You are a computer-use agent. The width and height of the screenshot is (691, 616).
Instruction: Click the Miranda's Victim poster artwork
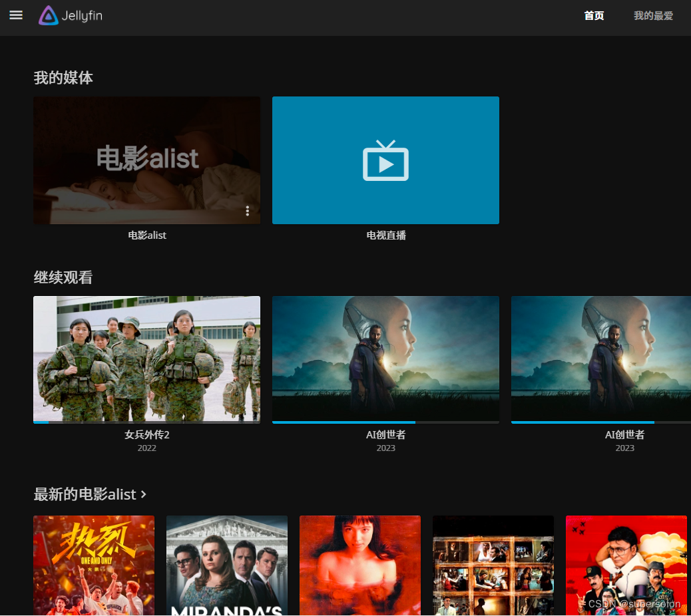(226, 565)
